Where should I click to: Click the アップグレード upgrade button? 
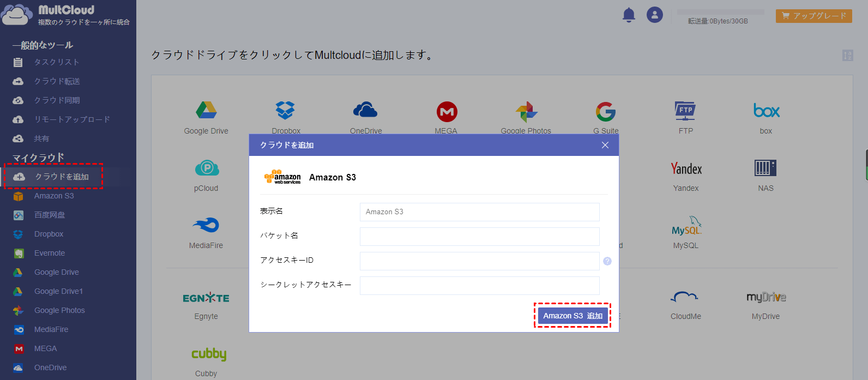pos(814,16)
